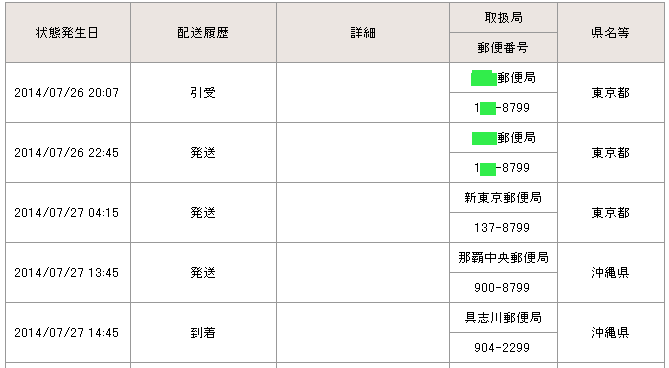The image size is (669, 368).
Task: Click the 詳細 column header
Action: (x=363, y=32)
